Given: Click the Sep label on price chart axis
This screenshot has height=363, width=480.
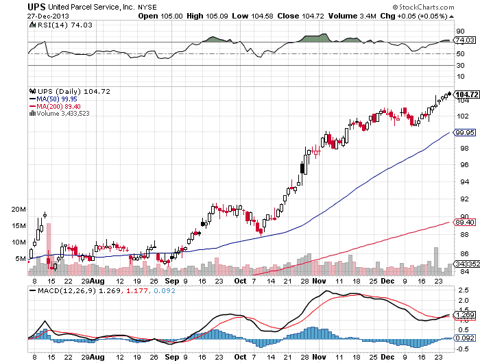Looking at the screenshot, I should coord(172,281).
